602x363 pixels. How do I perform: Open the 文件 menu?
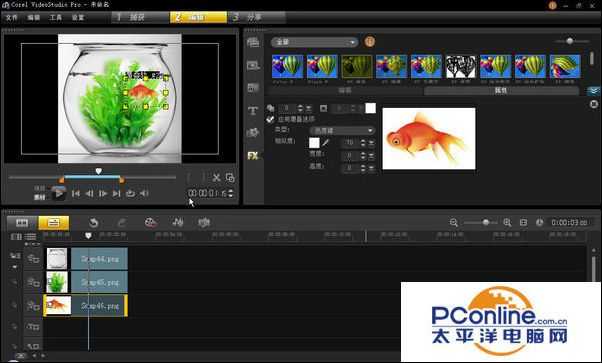[x=12, y=18]
